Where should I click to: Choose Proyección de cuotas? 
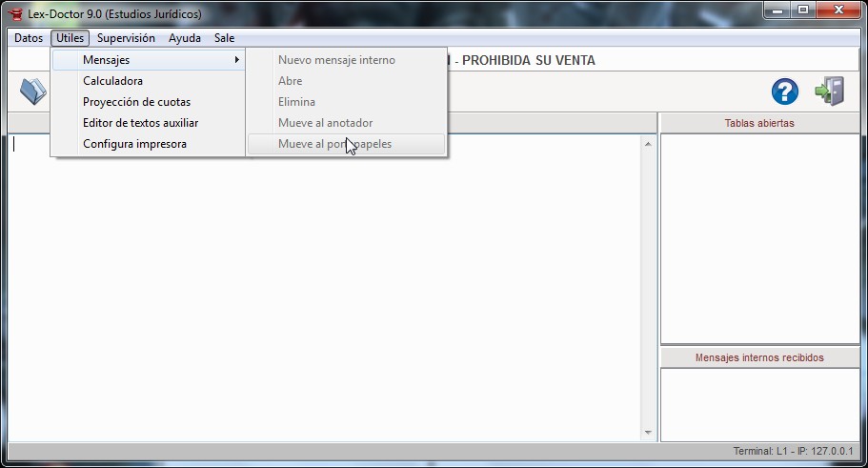149,102
